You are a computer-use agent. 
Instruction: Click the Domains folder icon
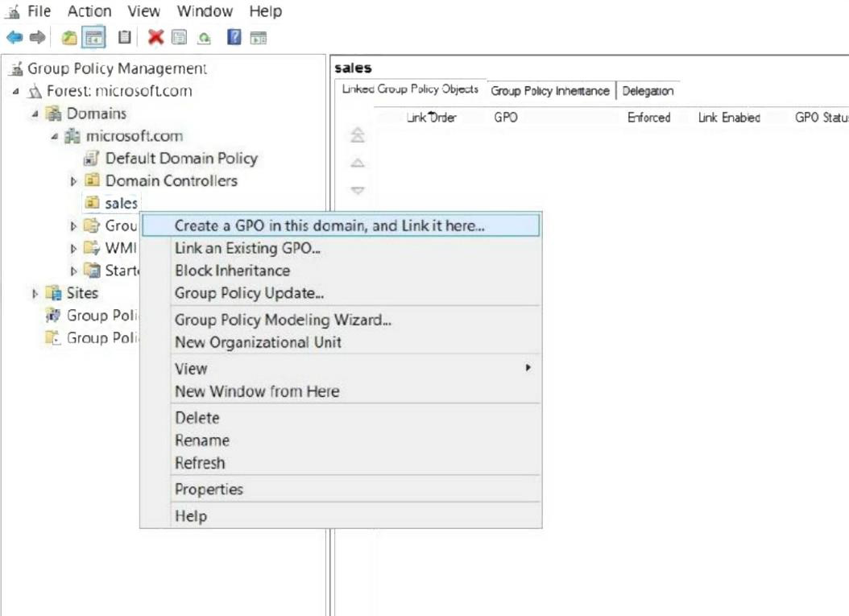tap(54, 114)
